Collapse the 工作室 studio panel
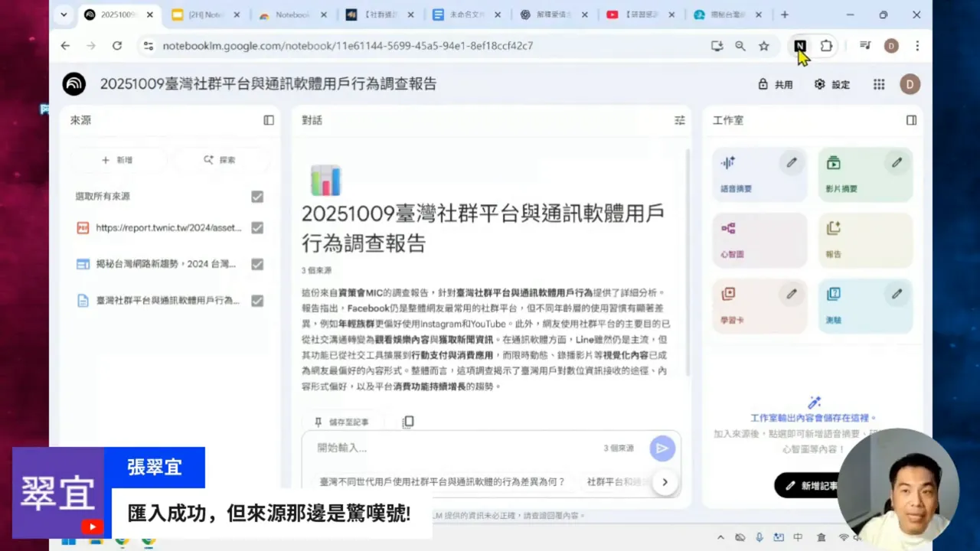This screenshot has height=551, width=980. tap(911, 120)
